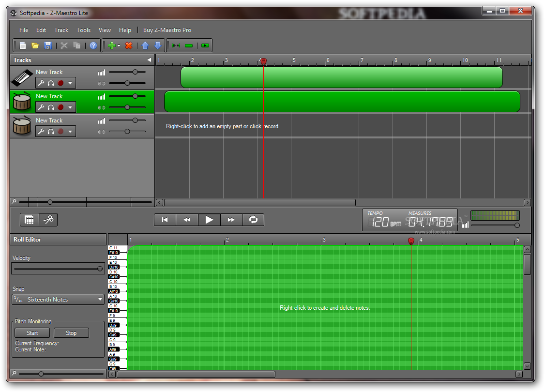Open the Track menu
Viewport: 545px width, 392px height.
click(61, 30)
